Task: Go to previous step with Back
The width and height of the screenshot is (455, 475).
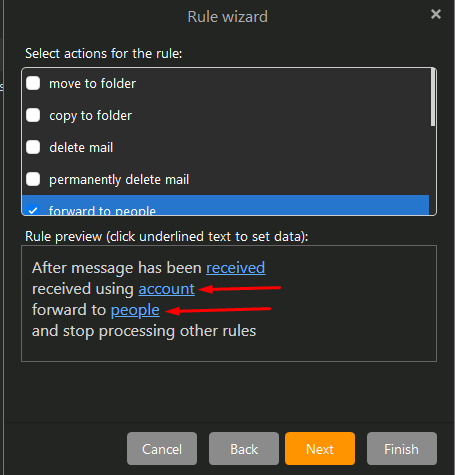Action: point(244,449)
